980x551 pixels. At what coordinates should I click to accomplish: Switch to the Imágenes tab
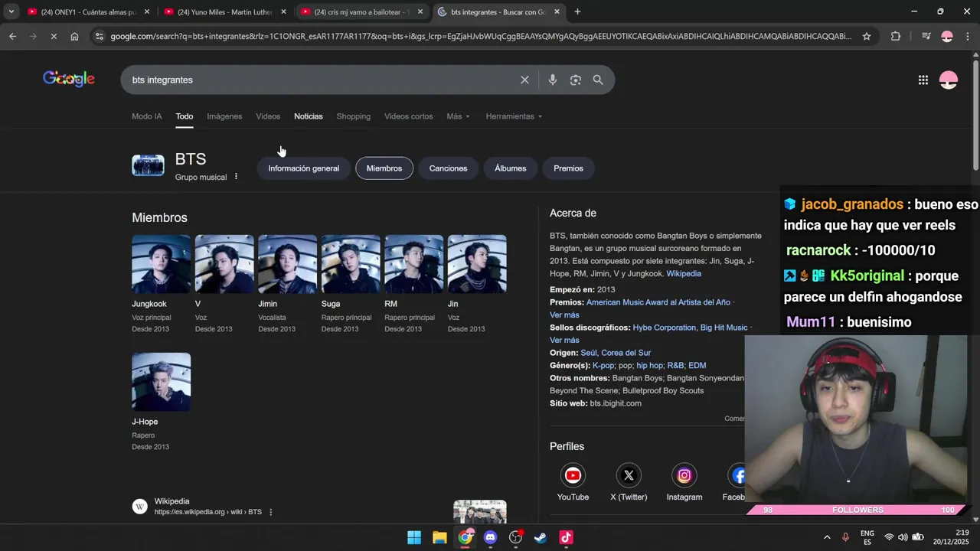[224, 116]
